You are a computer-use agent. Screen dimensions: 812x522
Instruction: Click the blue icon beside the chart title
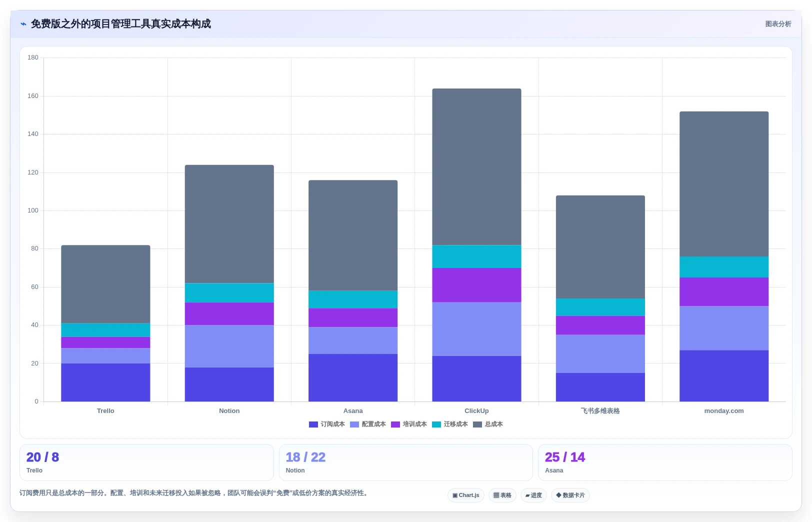click(x=23, y=24)
